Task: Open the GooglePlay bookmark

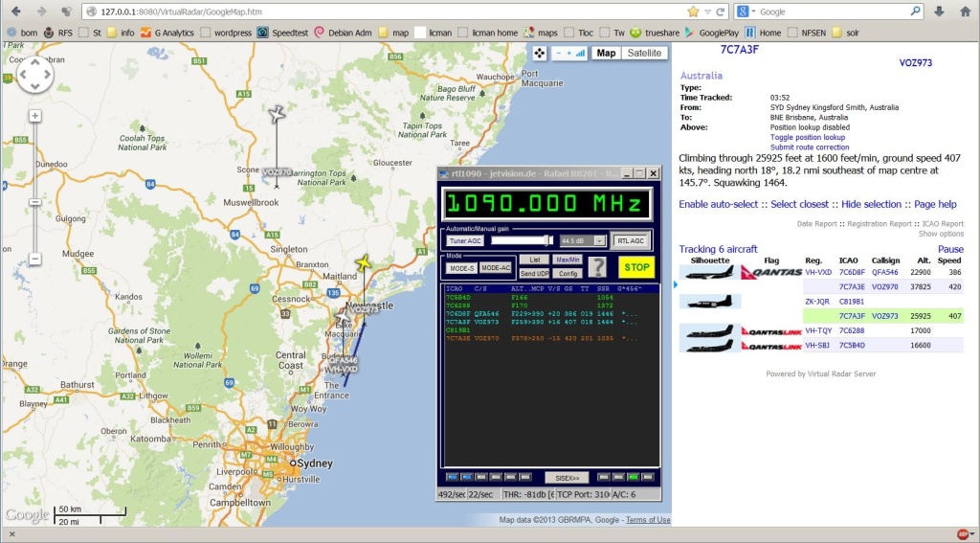Action: pyautogui.click(x=711, y=33)
